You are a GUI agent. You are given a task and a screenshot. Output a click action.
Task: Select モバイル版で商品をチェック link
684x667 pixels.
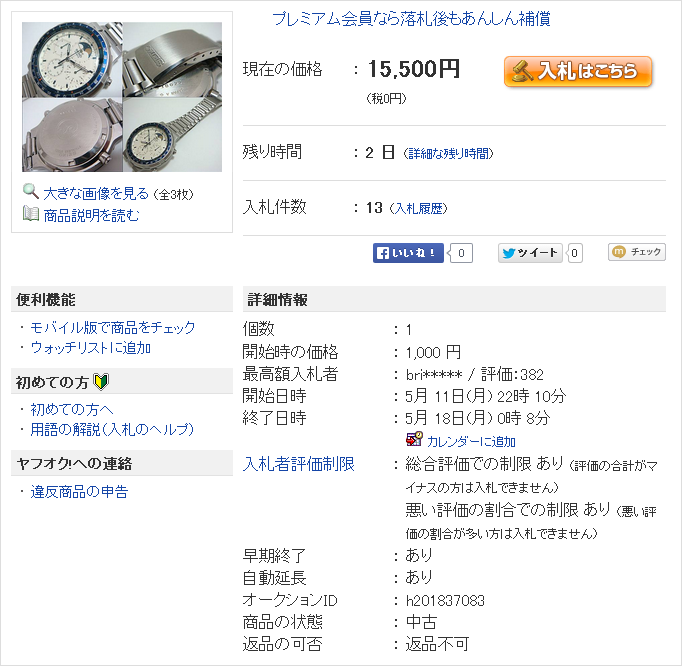(113, 327)
